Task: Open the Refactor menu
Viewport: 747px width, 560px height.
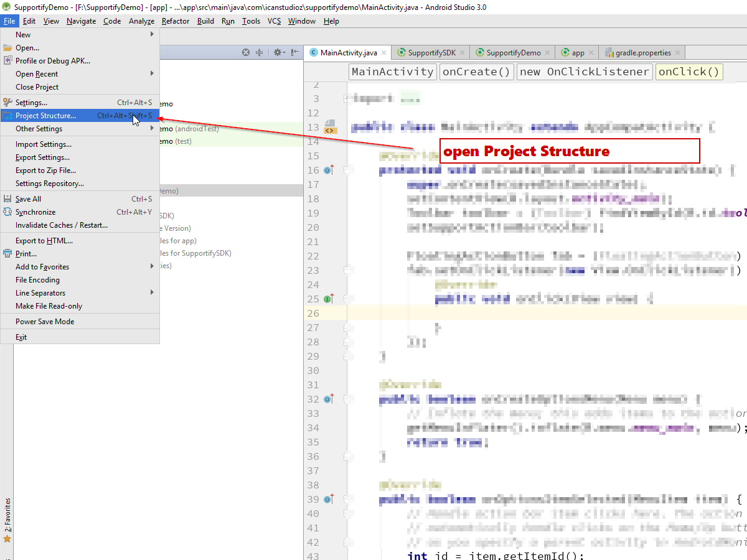Action: tap(176, 21)
